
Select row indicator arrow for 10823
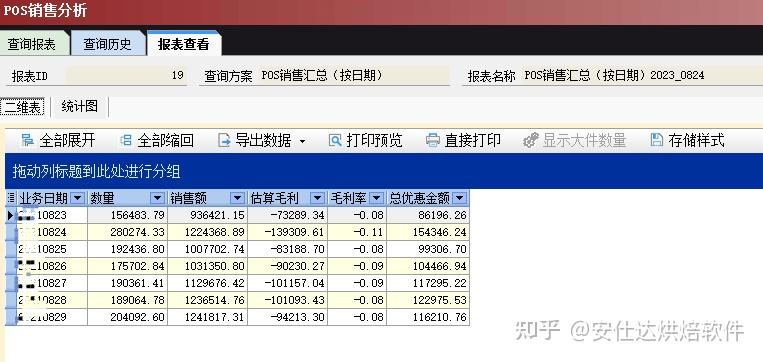pos(11,215)
